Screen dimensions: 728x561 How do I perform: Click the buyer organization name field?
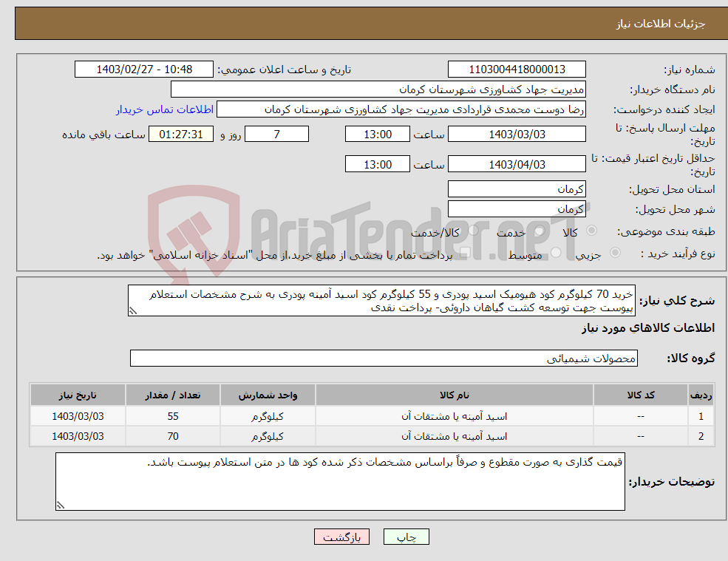pos(378,89)
